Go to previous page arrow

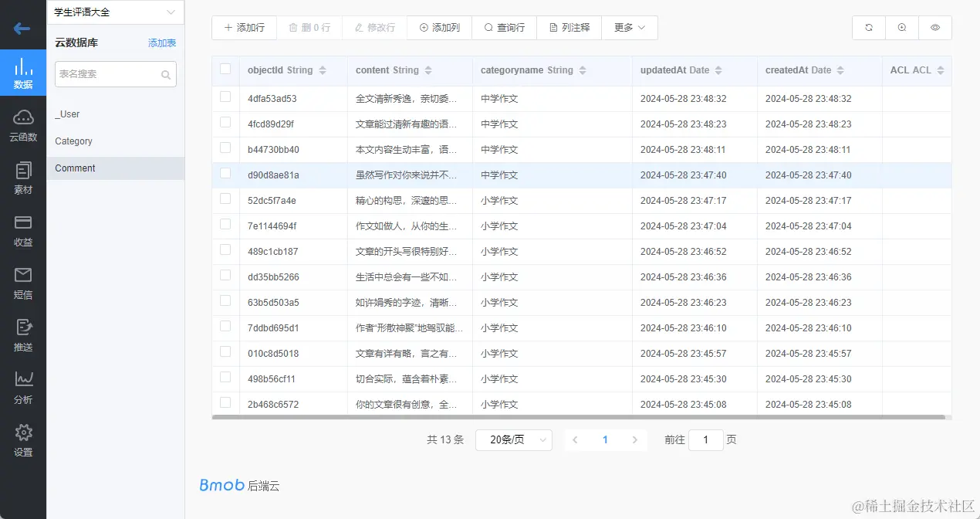[576, 439]
